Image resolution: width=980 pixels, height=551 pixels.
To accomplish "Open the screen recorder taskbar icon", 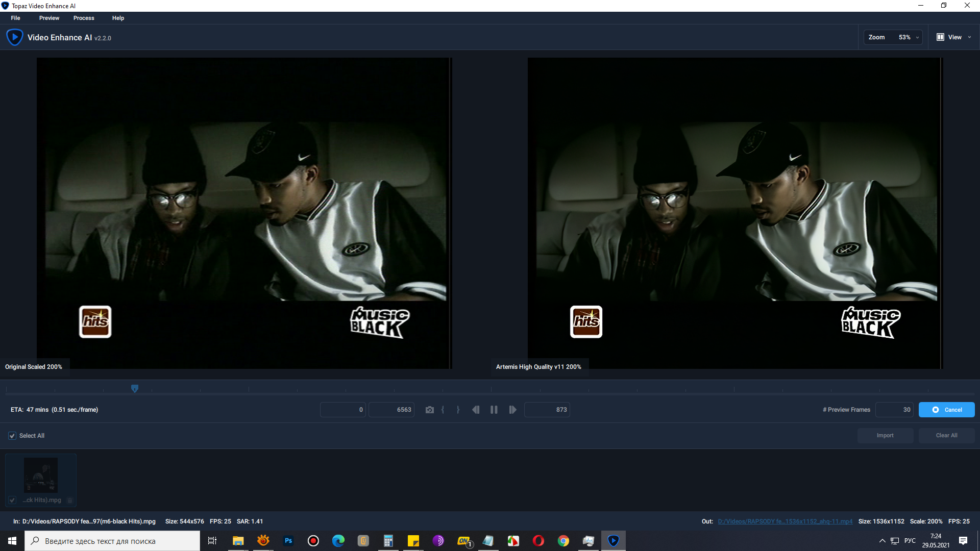I will pos(313,541).
